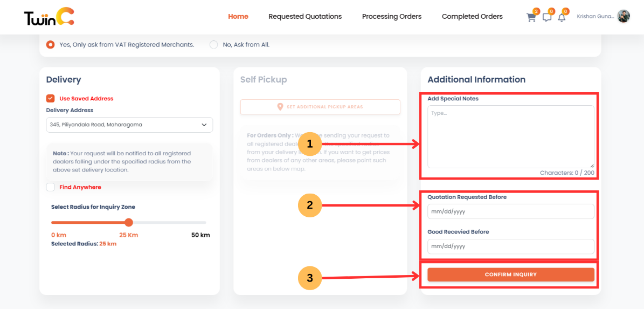Click the Delivery heading

click(x=63, y=79)
